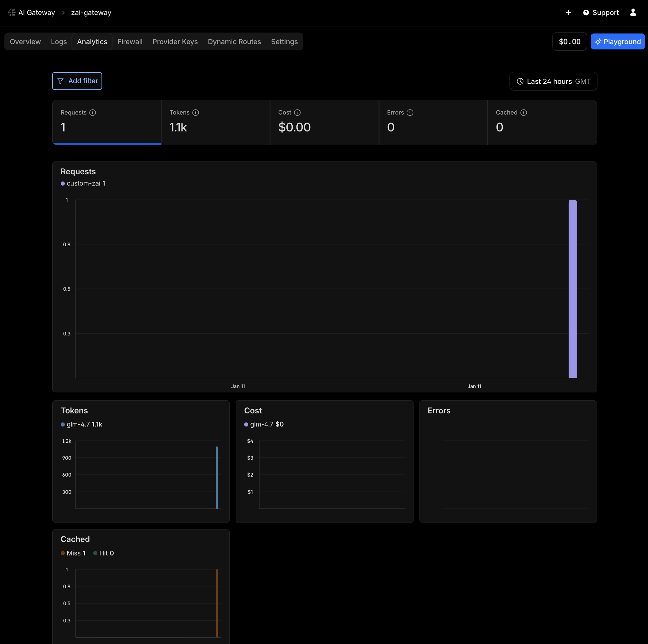Viewport: 648px width, 644px height.
Task: Open the Dynamic Routes tab
Action: [234, 42]
